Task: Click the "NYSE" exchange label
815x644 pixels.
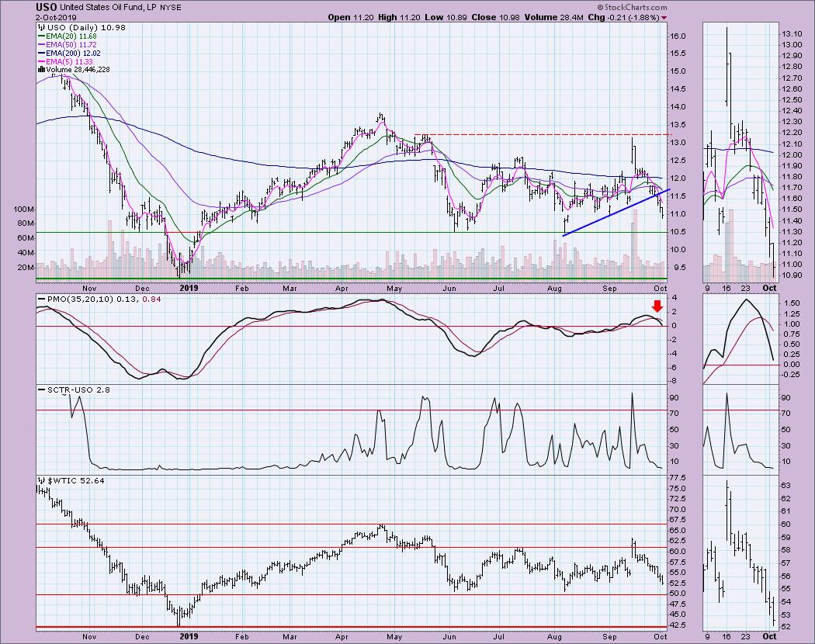Action: 171,8
